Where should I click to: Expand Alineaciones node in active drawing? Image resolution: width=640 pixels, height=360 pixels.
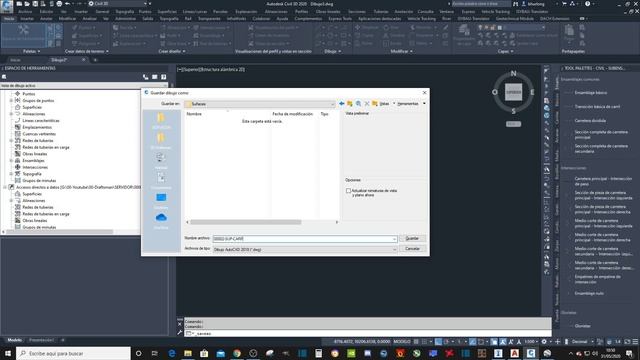[11, 114]
